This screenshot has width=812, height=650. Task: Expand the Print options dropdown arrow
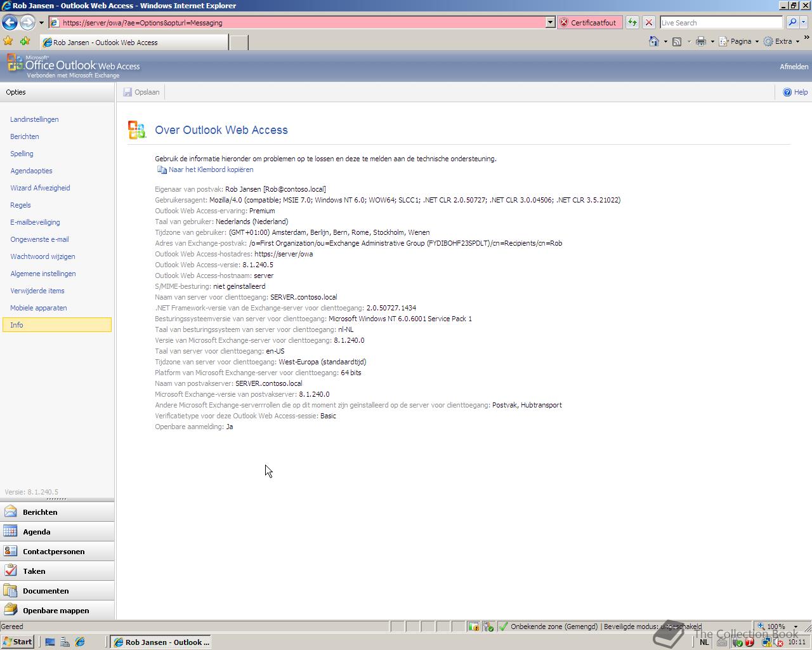click(712, 42)
